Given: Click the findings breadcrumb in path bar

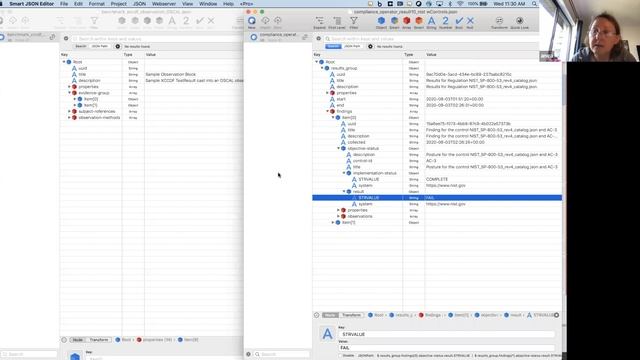Looking at the screenshot, I should [x=429, y=315].
